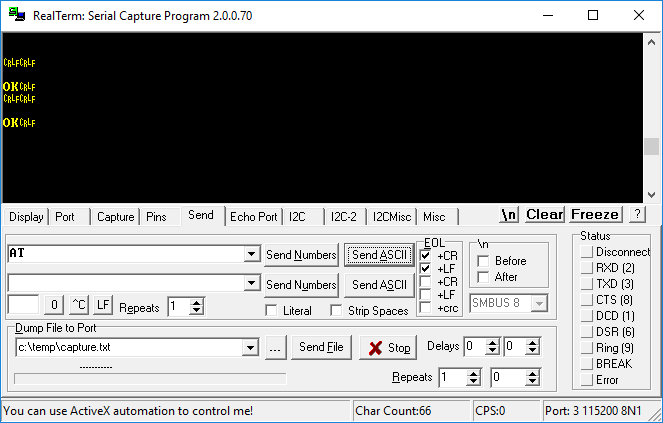Open the ? help button
Viewport: 663px width, 423px height.
click(637, 214)
